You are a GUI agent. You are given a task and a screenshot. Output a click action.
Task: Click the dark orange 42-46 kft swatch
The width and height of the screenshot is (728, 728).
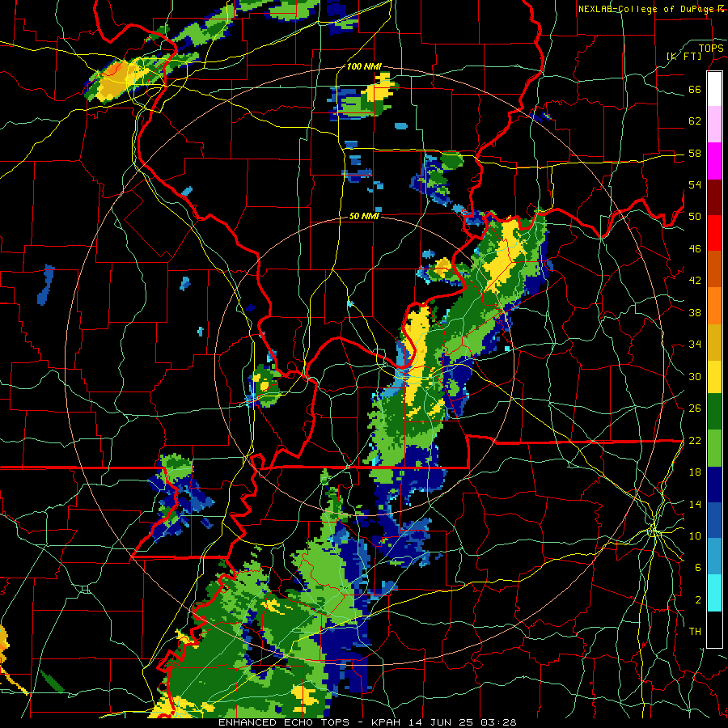pyautogui.click(x=714, y=269)
